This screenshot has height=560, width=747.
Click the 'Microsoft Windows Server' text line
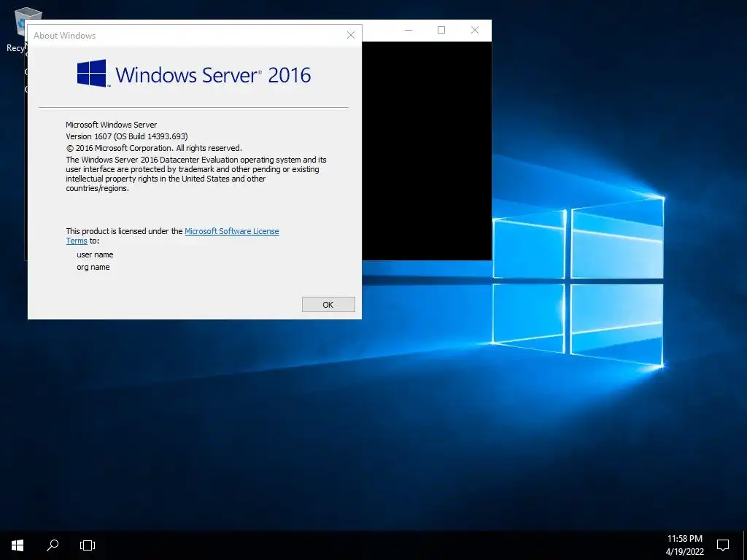pyautogui.click(x=111, y=125)
